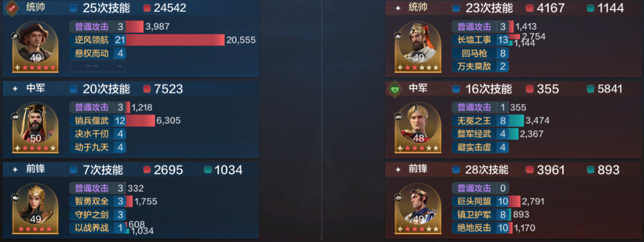
Task: Click the blue skill count icon beside 25次技能
Action: tap(73, 8)
